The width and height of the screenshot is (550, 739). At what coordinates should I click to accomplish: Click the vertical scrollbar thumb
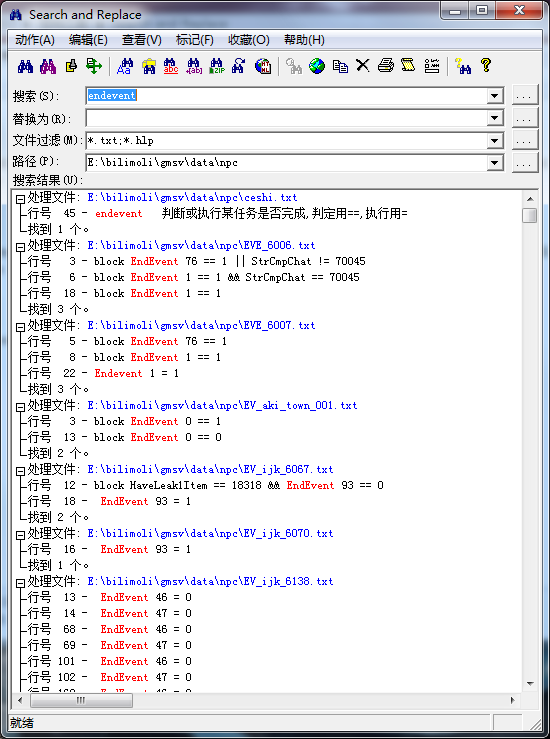click(530, 215)
